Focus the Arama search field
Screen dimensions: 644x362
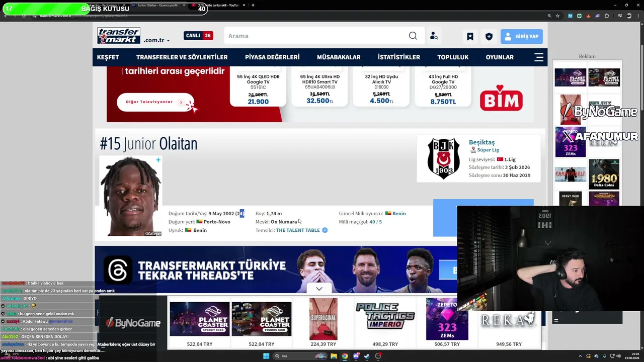click(317, 36)
